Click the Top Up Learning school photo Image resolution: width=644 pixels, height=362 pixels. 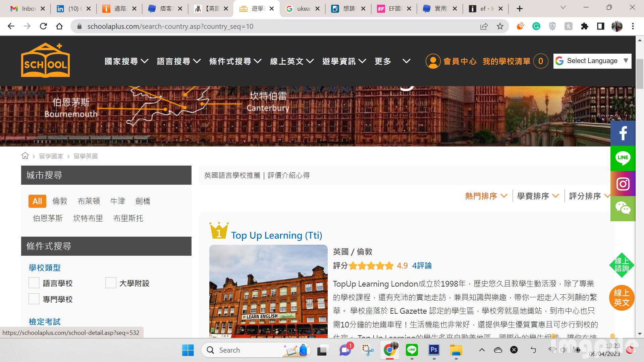click(x=268, y=291)
